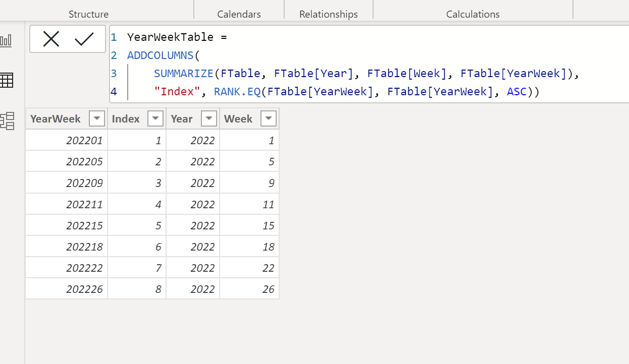Click the Relationships ribbon group label
Image resolution: width=629 pixels, height=364 pixels.
pyautogui.click(x=329, y=14)
